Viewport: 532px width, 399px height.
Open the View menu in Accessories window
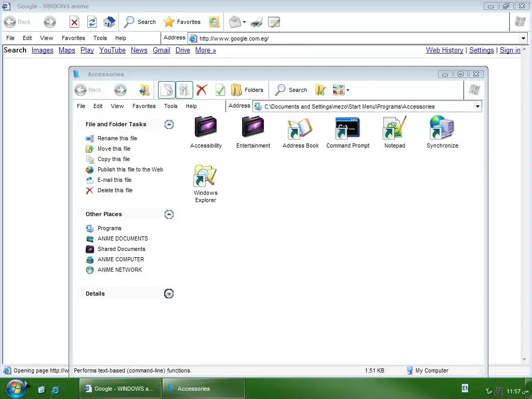(x=117, y=106)
